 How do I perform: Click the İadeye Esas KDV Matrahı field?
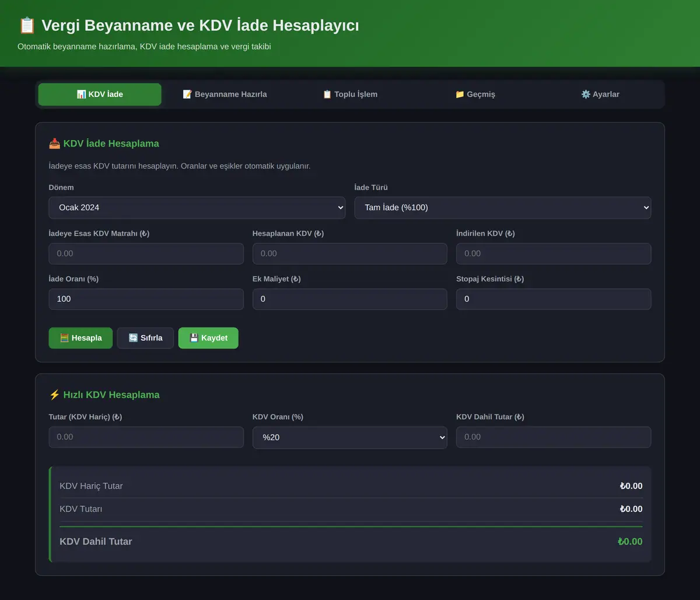[146, 254]
